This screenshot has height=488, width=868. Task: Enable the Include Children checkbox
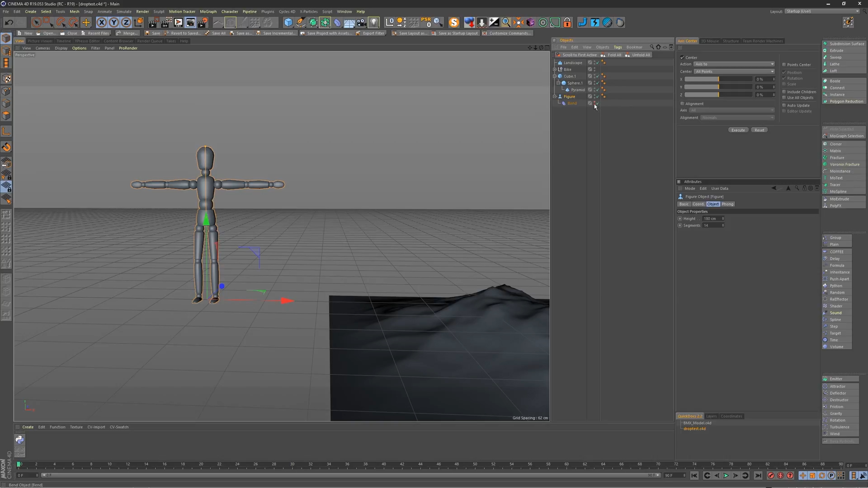[784, 92]
